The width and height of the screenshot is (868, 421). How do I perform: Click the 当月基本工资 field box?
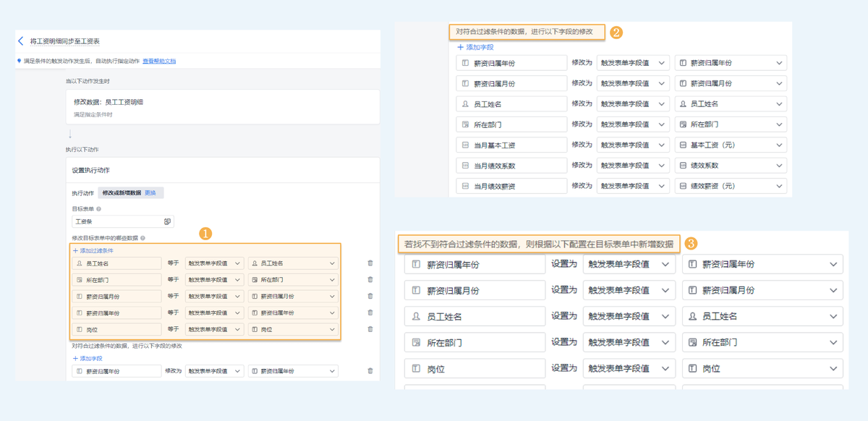511,145
